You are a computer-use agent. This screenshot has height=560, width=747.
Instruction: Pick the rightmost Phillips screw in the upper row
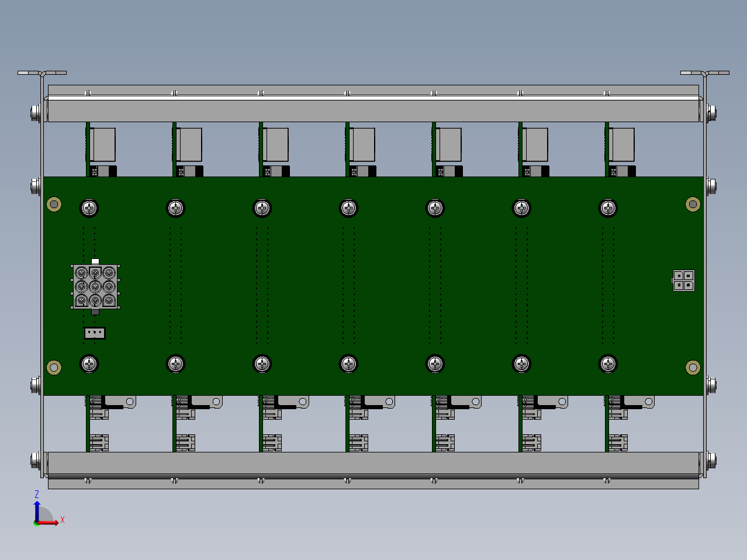[608, 208]
